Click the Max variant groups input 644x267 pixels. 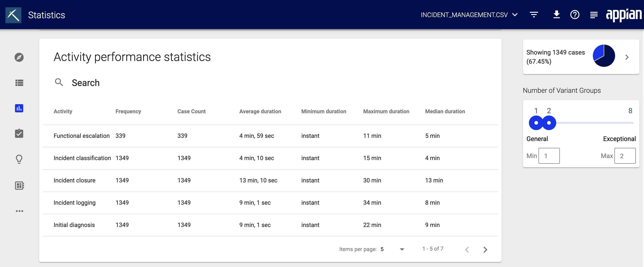[625, 156]
